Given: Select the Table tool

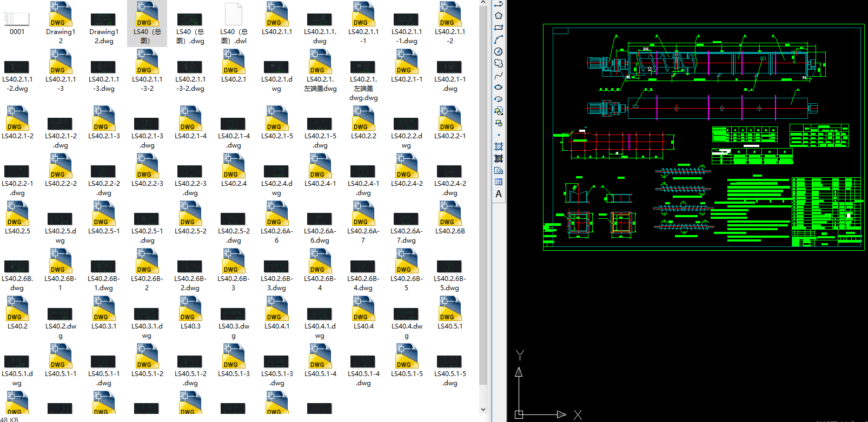Looking at the screenshot, I should (x=499, y=182).
